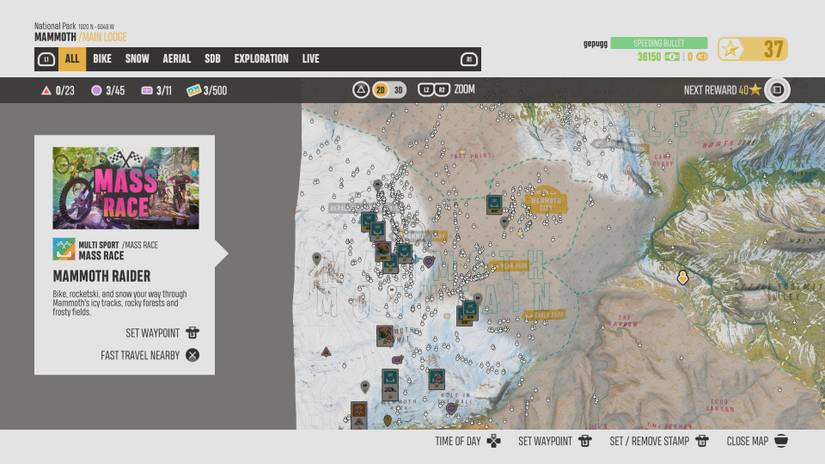Click the bottom bar Set Waypoint D-pad icon
The width and height of the screenshot is (825, 464).
pos(585,441)
